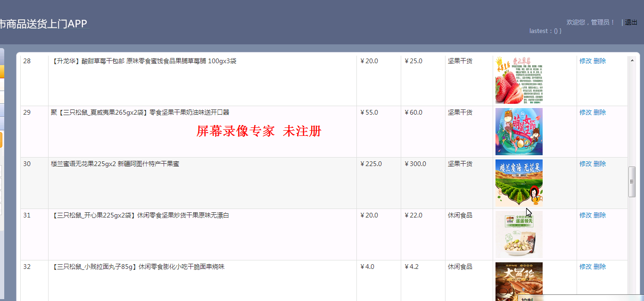Screen dimensions: 644x301
Task: Click the 商品送货上门APP header title
Action: click(44, 24)
